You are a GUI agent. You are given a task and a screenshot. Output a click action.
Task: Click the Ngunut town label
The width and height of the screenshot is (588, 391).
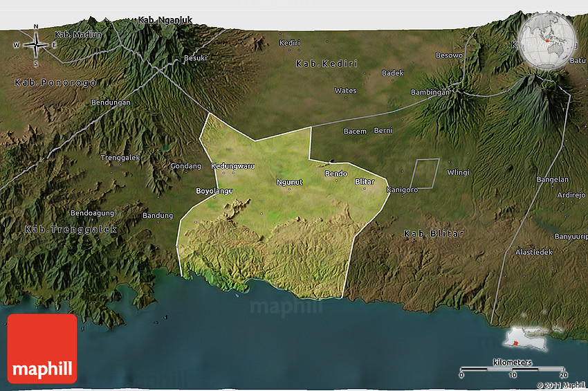289,183
